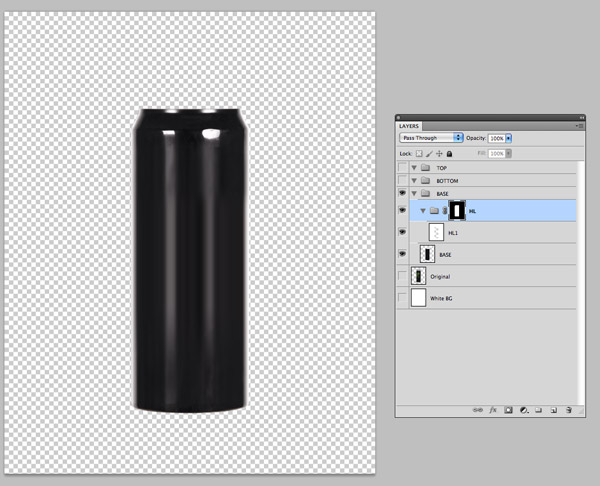Hide the HL1 layer with eye icon

tap(402, 232)
